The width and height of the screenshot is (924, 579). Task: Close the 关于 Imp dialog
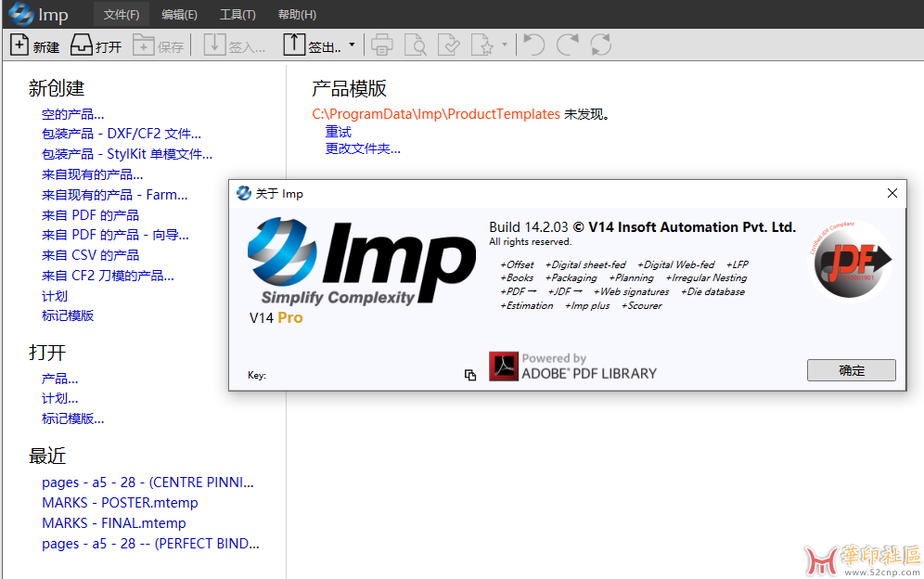892,193
